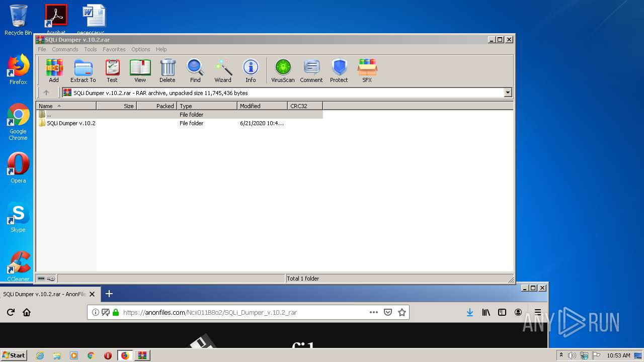This screenshot has width=644, height=362.
Task: Sort by CRC32 column header
Action: (305, 106)
